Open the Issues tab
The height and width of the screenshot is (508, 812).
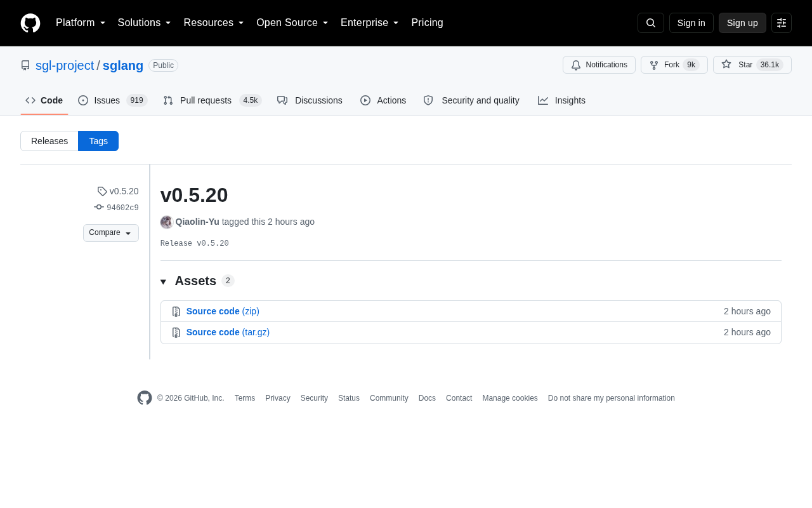coord(113,100)
